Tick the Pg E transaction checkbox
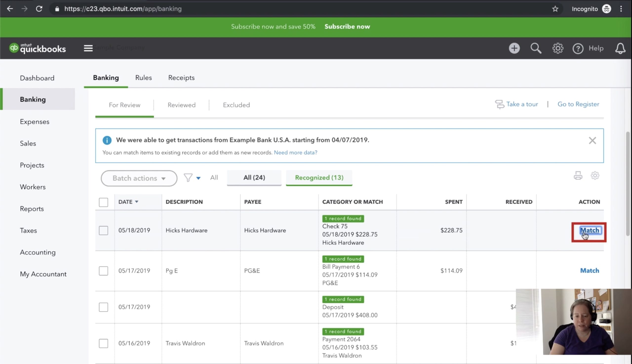Viewport: 632px width, 364px height. 103,271
